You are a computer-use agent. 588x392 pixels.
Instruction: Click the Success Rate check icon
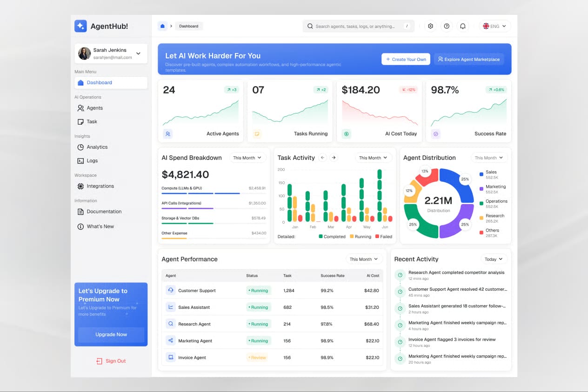coord(436,134)
